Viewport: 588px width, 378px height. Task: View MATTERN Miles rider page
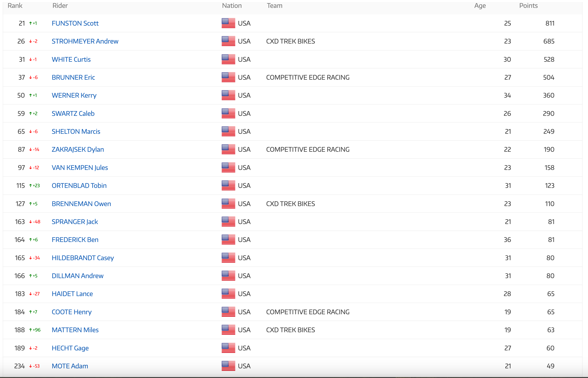pyautogui.click(x=75, y=330)
